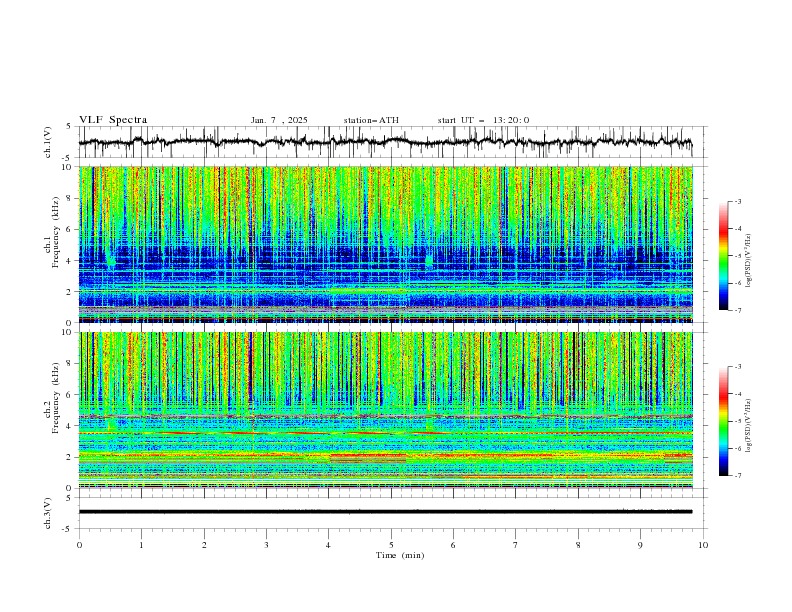The height and width of the screenshot is (612, 792).
Task: Click the time axis tick labeled 5
Action: (391, 545)
